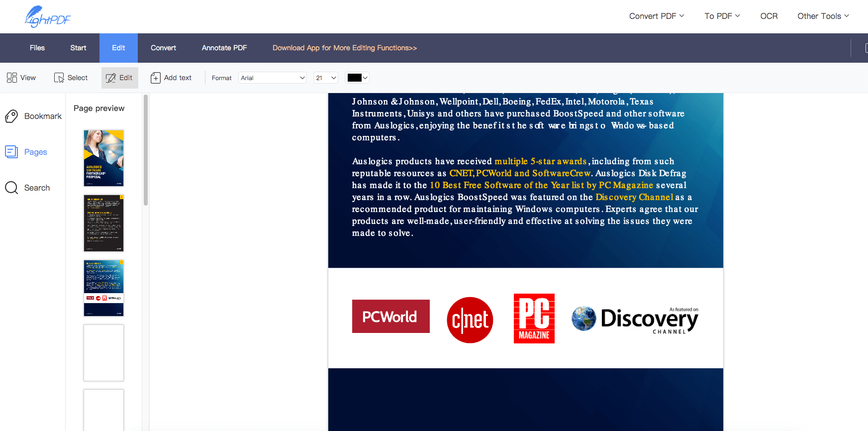Image resolution: width=868 pixels, height=431 pixels.
Task: Click the 'Page preview' heading
Action: click(x=99, y=108)
